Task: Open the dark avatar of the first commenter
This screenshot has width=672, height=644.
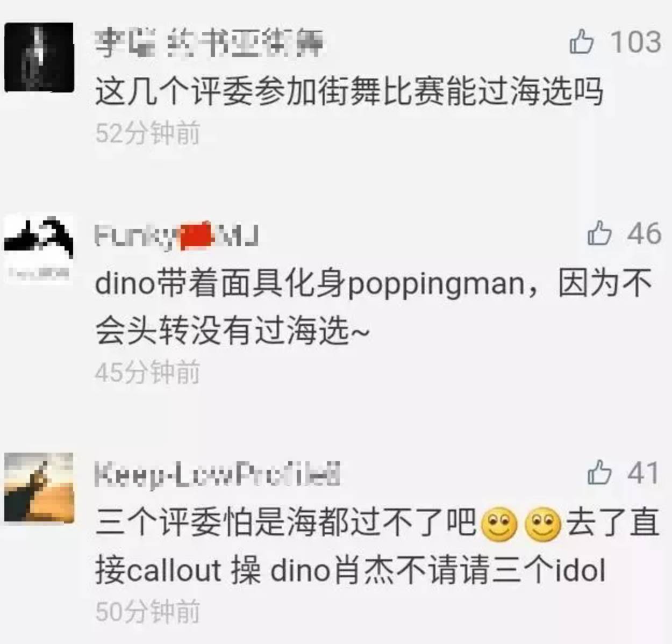Action: (39, 58)
